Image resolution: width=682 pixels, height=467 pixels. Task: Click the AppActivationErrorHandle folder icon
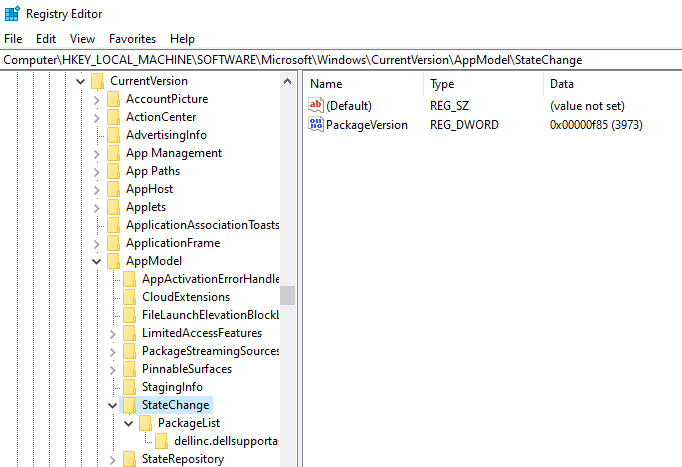coord(130,279)
